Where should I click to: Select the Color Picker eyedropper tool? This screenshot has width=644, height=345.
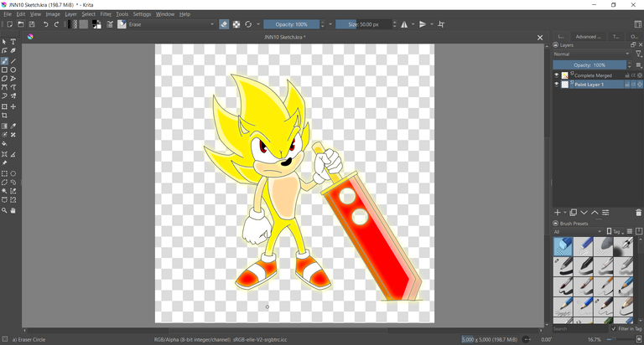click(13, 126)
